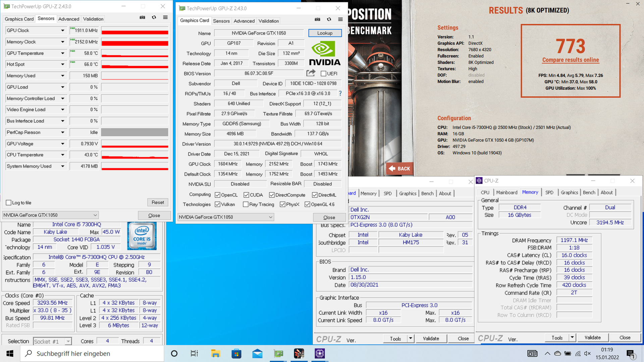Open Tools dropdown arrow in CPU-Z Memory window
Screen dimensions: 644x362
tap(572, 338)
